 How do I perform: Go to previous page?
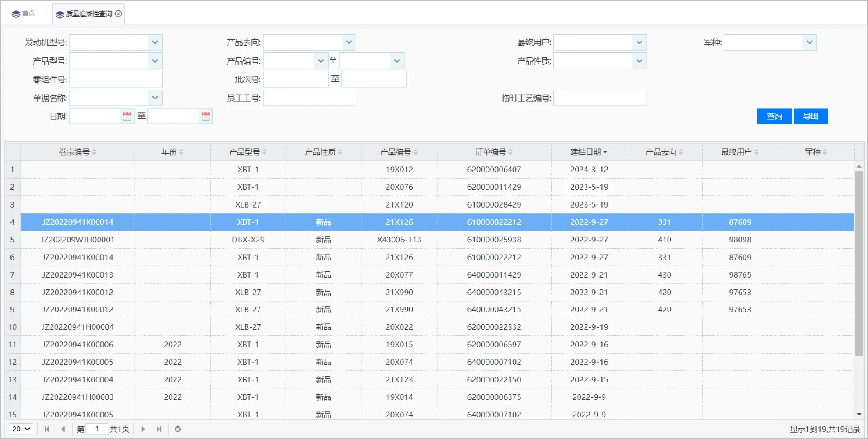tap(63, 429)
